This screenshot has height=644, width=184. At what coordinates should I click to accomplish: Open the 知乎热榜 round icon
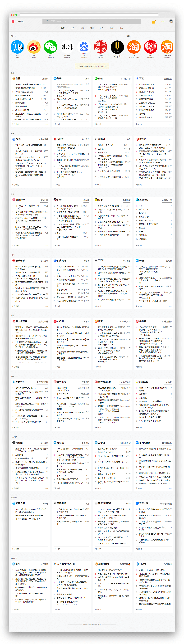[17, 47]
